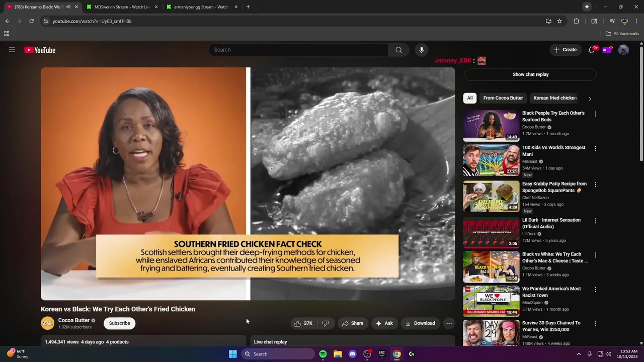Mute the playing YouTube tab audio
The height and width of the screenshot is (362, 644).
tap(68, 7)
